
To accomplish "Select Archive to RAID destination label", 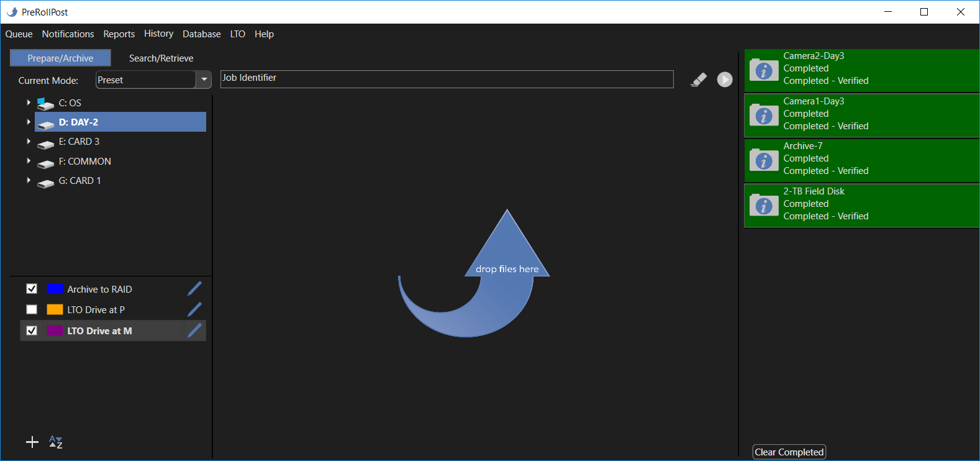I will click(99, 290).
